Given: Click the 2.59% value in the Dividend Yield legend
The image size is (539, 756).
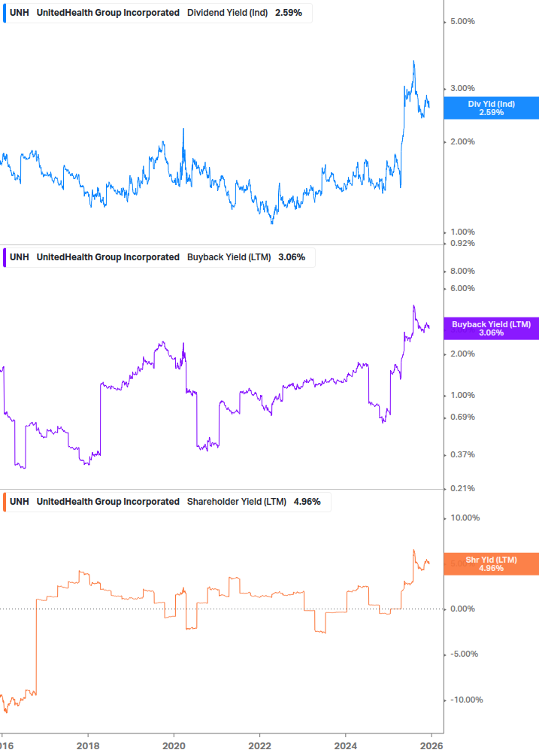Looking at the screenshot, I should [x=289, y=13].
